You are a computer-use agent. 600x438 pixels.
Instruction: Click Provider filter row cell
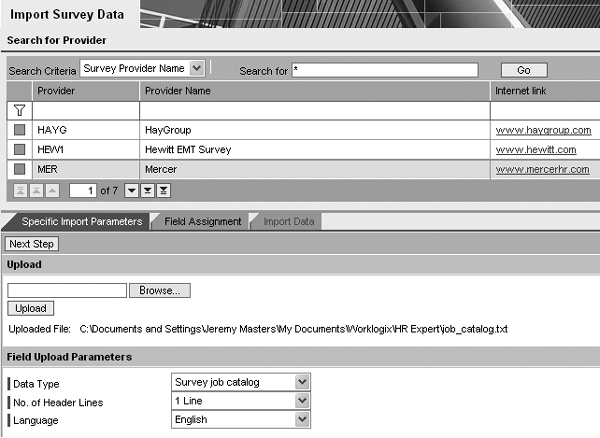click(86, 111)
